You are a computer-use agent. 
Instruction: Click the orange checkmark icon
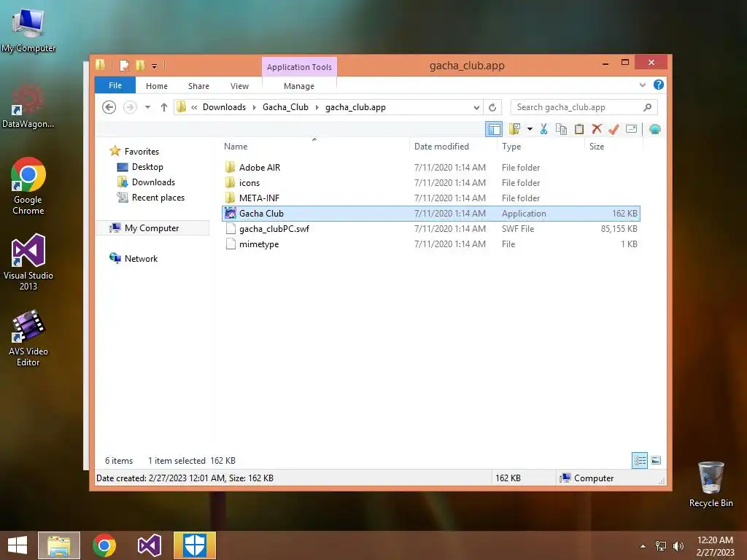[614, 129]
